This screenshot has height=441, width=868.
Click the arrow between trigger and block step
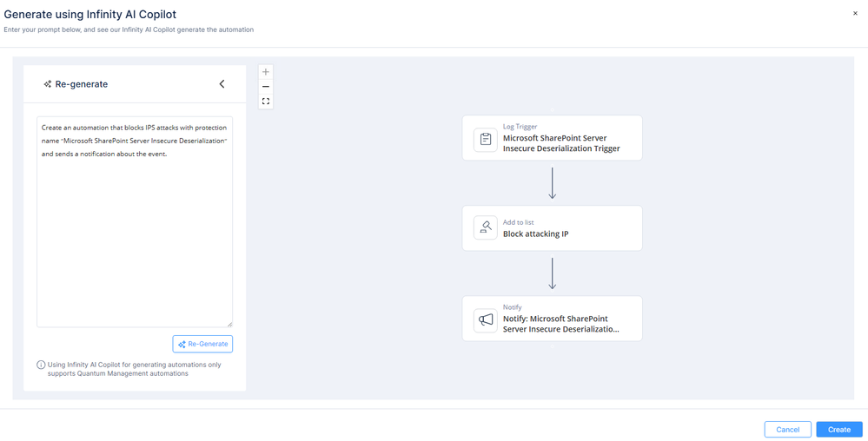point(553,183)
